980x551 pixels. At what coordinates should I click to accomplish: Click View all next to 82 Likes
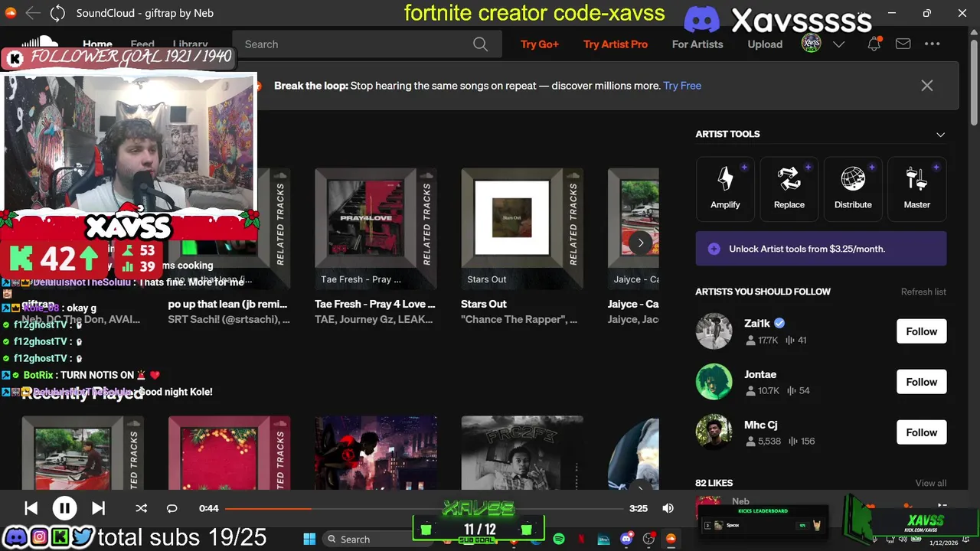click(931, 483)
